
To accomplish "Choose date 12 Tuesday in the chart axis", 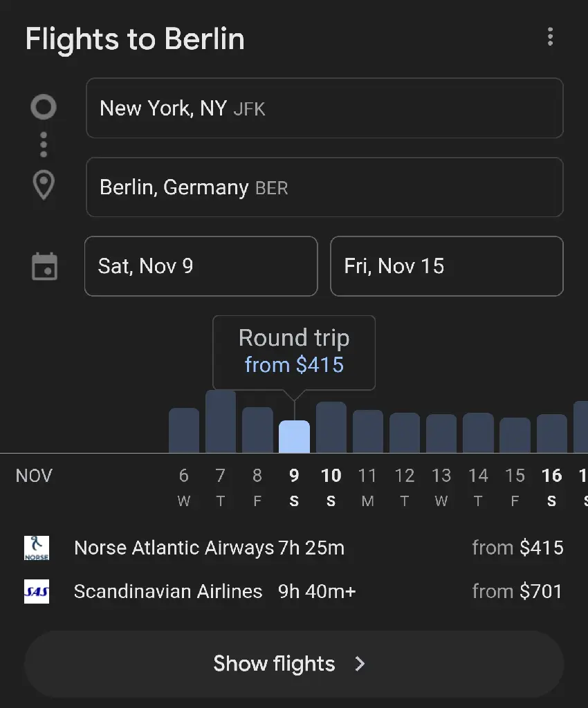I will pos(404,487).
